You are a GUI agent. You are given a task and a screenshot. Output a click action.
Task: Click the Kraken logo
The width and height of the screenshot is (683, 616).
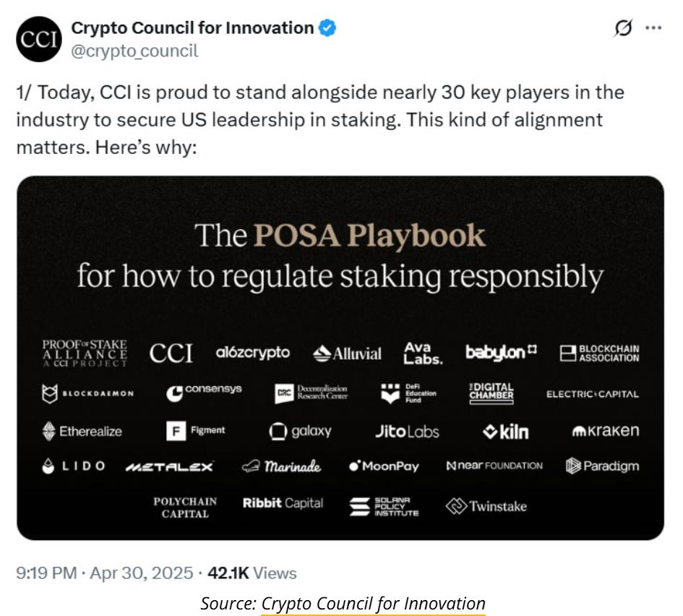[x=606, y=431]
